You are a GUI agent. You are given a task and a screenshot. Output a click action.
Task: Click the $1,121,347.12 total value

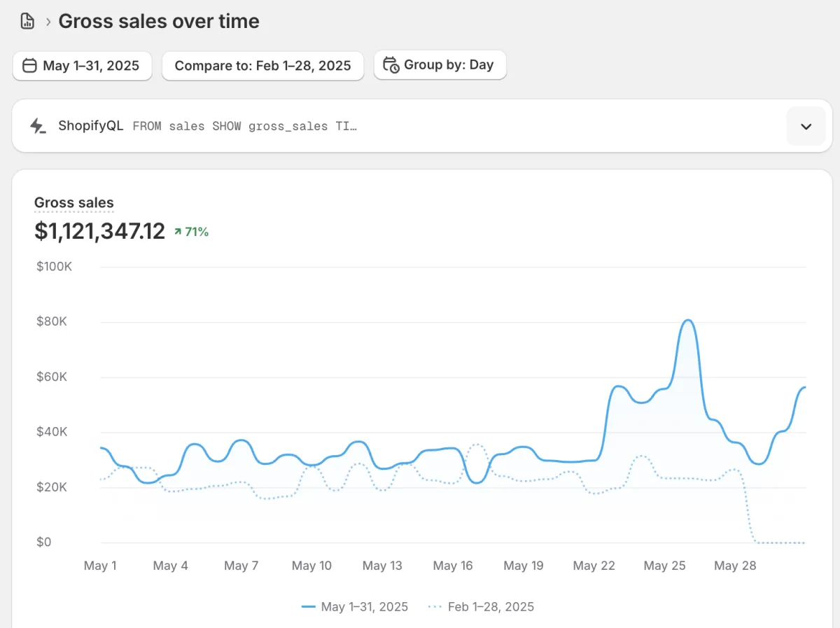[99, 231]
